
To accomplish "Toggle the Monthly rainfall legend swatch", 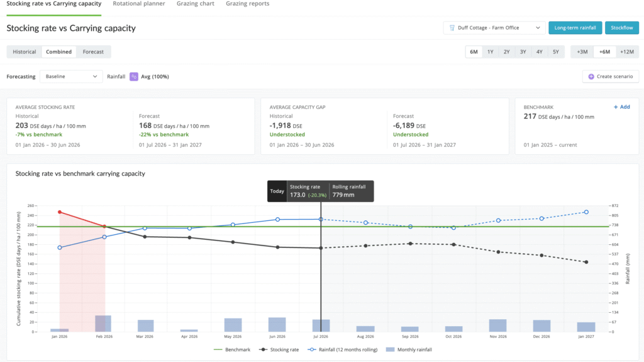I will pyautogui.click(x=390, y=349).
